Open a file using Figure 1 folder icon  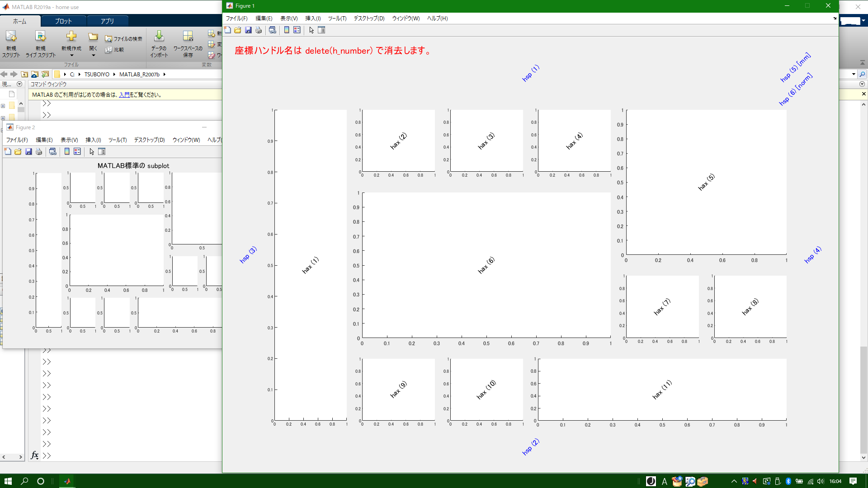pos(237,30)
